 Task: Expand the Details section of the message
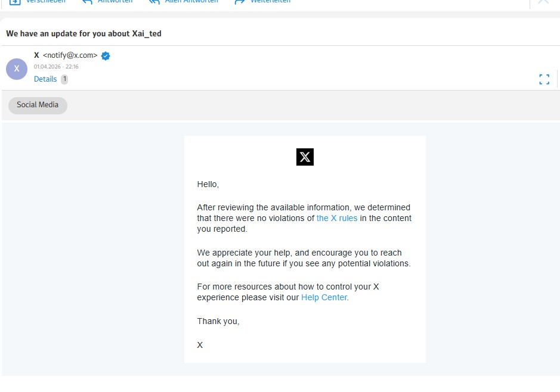[x=45, y=79]
